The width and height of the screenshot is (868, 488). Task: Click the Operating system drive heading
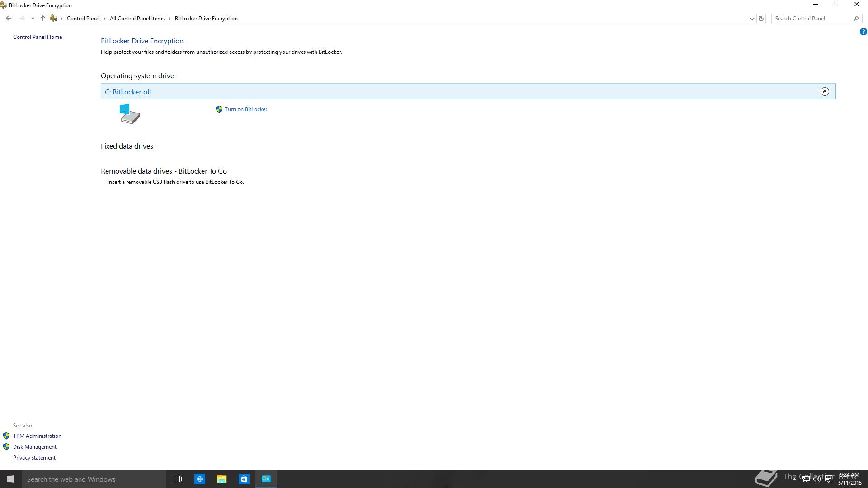click(137, 76)
